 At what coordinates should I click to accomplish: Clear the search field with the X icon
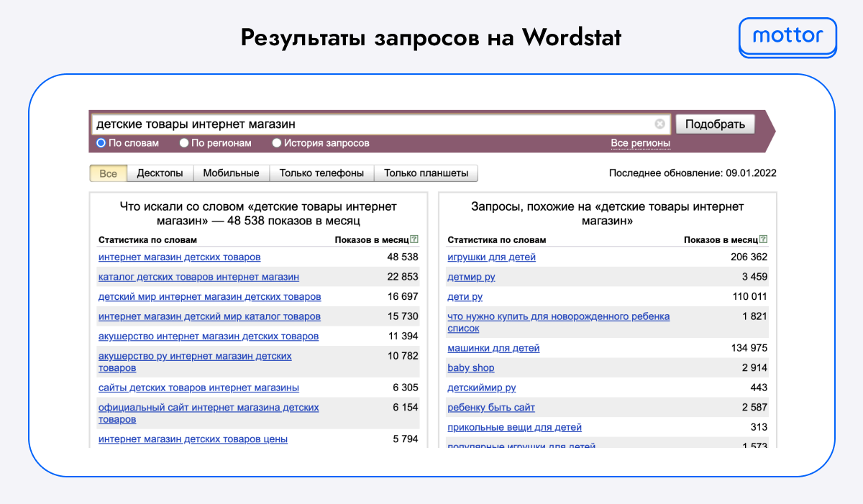(659, 124)
